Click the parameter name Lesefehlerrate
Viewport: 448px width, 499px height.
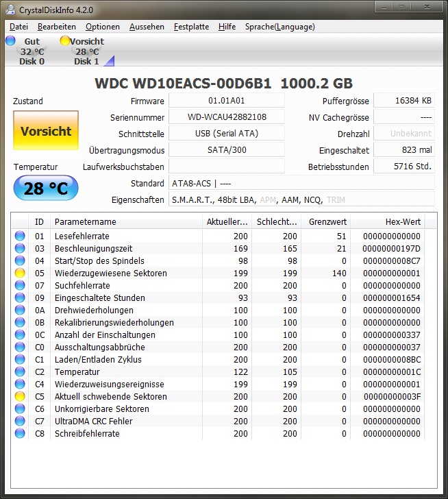tap(82, 236)
